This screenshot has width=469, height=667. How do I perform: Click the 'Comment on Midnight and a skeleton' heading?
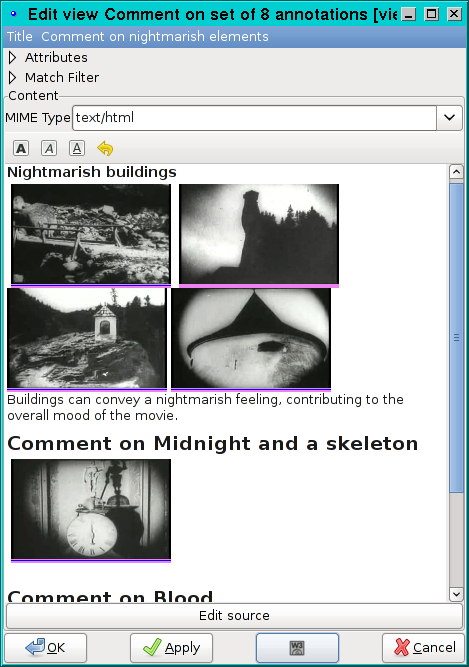(x=213, y=443)
